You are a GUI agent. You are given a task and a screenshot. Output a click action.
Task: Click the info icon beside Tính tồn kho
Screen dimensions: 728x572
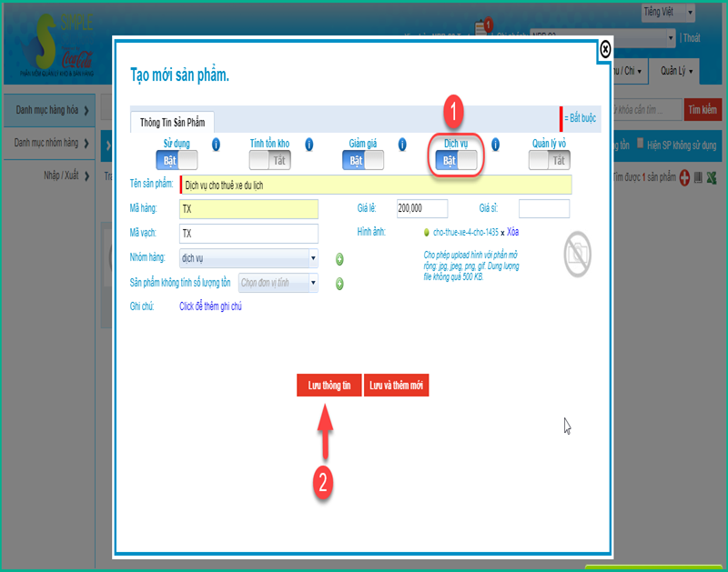point(309,145)
